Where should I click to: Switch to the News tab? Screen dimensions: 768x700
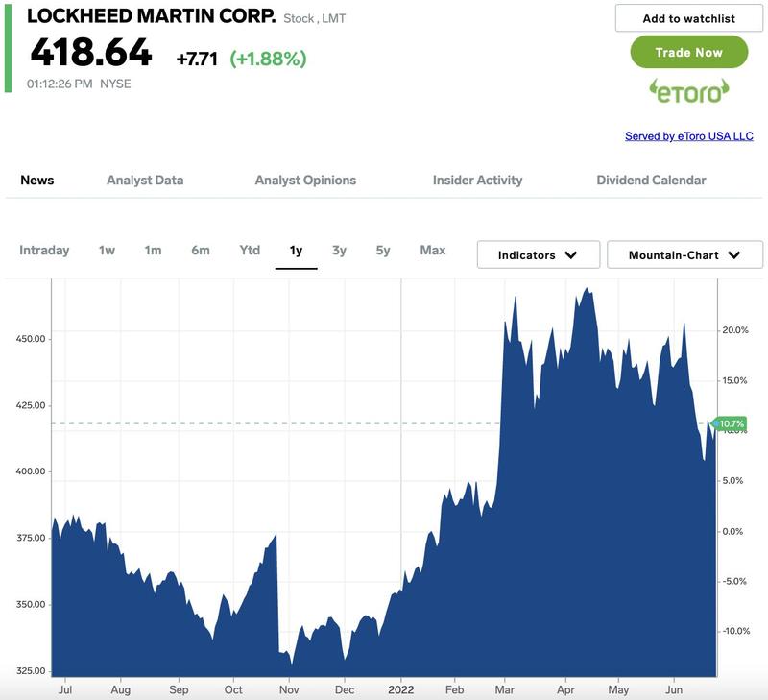[37, 180]
